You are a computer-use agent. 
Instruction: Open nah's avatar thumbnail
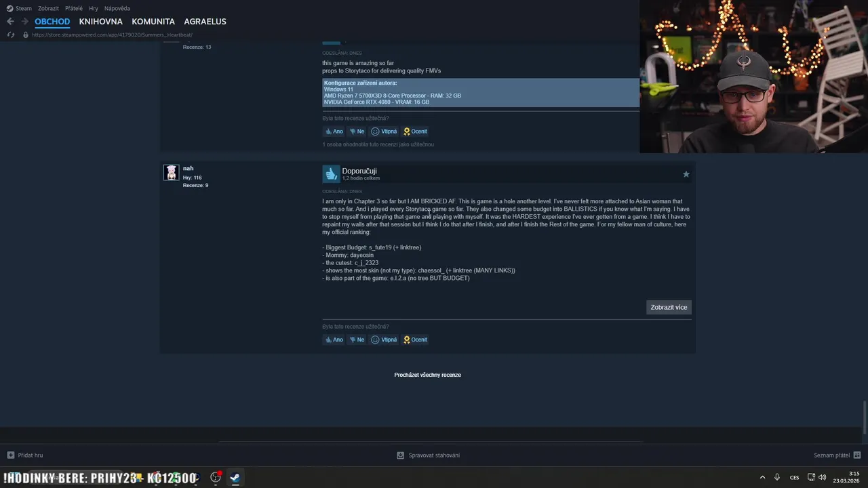pyautogui.click(x=171, y=172)
